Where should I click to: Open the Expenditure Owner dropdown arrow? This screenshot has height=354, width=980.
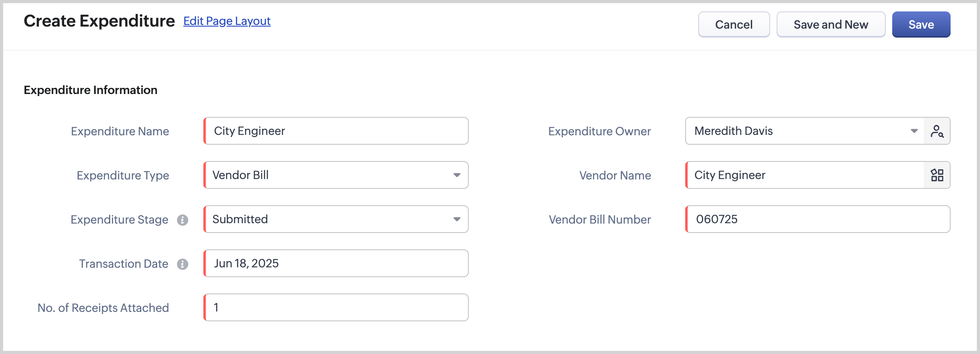[914, 131]
